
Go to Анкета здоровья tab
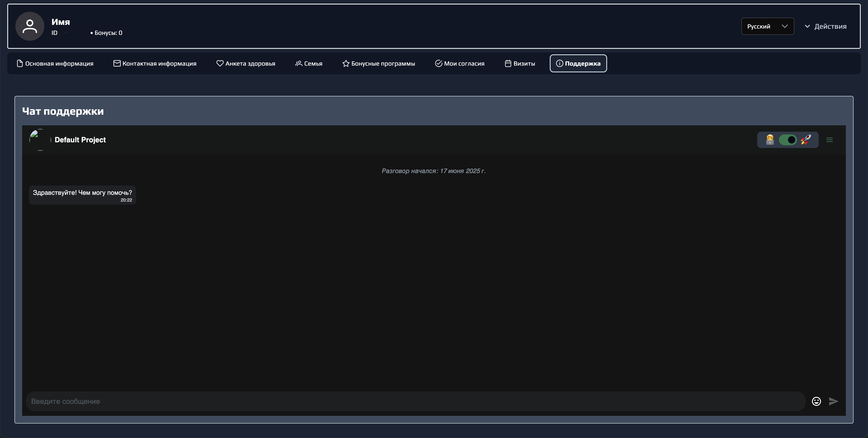click(246, 63)
